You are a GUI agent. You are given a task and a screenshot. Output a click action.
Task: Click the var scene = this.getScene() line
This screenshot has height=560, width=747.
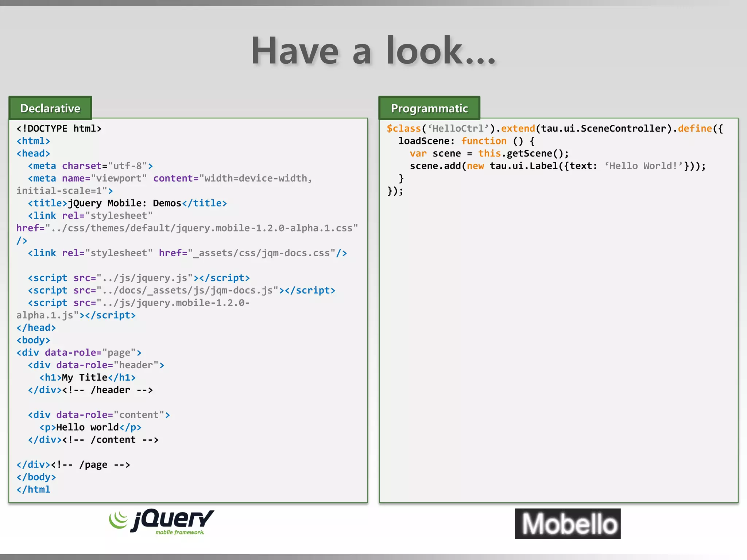(489, 153)
